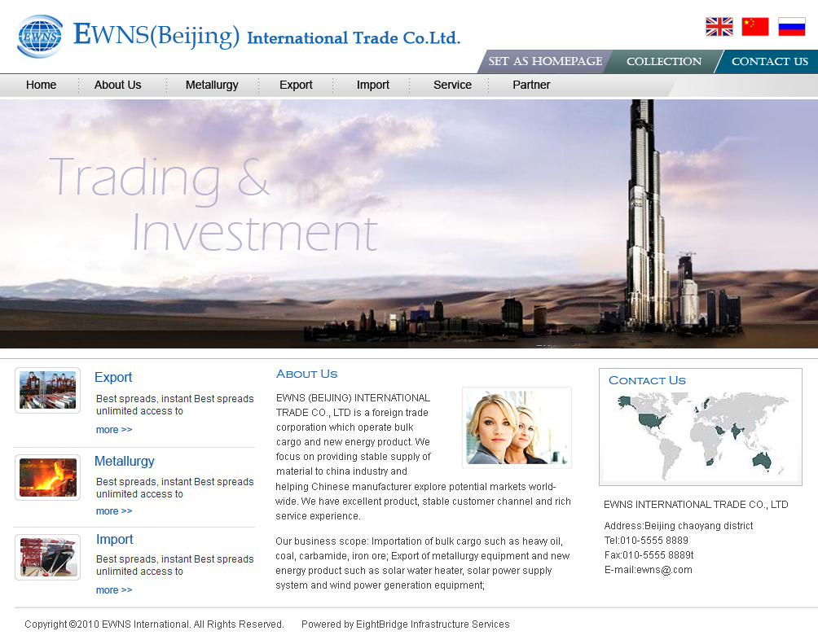Click Metallurgy's 'Best spreads' description text
Image resolution: width=818 pixels, height=644 pixels.
coord(175,488)
